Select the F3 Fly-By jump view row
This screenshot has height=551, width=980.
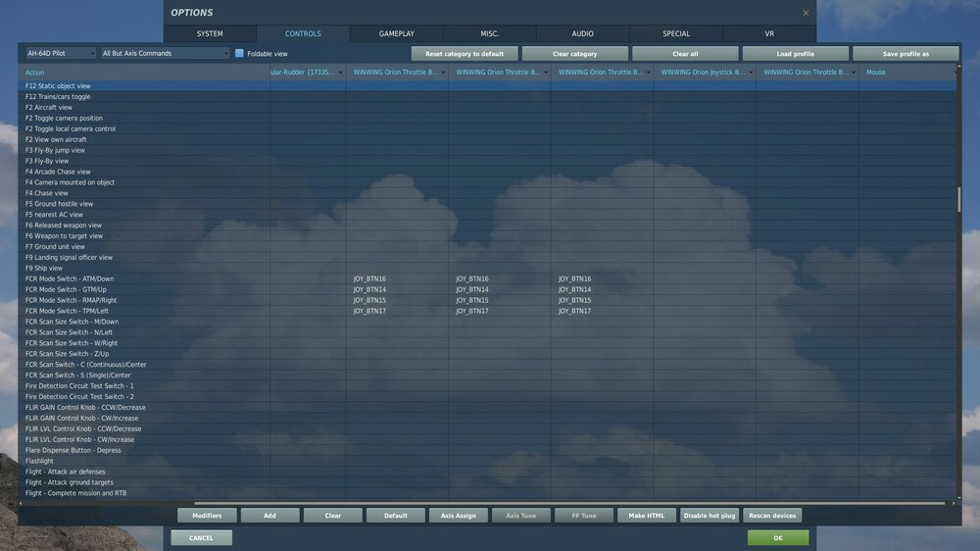point(487,150)
